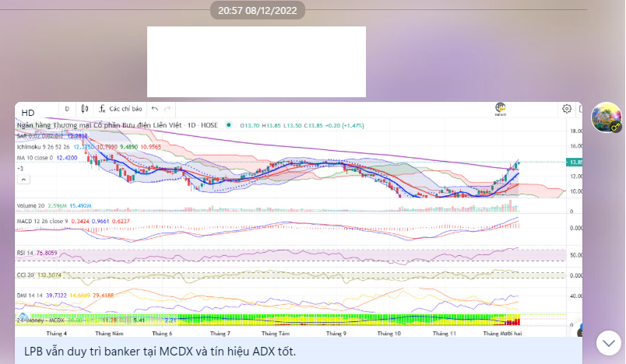The height and width of the screenshot is (364, 626).
Task: Click the +3 hidden indicators count
Action: pos(20,169)
